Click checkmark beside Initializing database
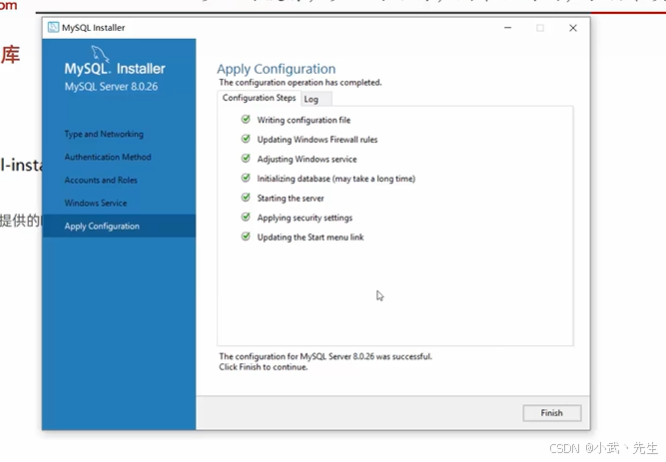This screenshot has width=666, height=462. 246,178
